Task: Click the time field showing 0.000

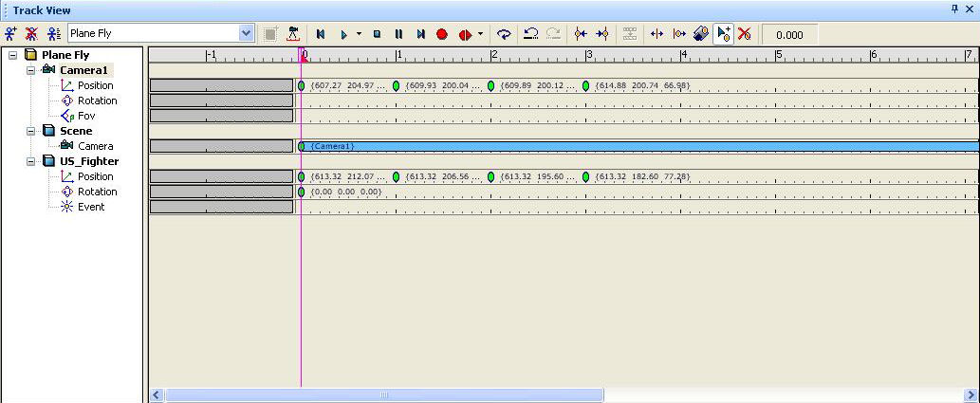Action: coord(789,35)
